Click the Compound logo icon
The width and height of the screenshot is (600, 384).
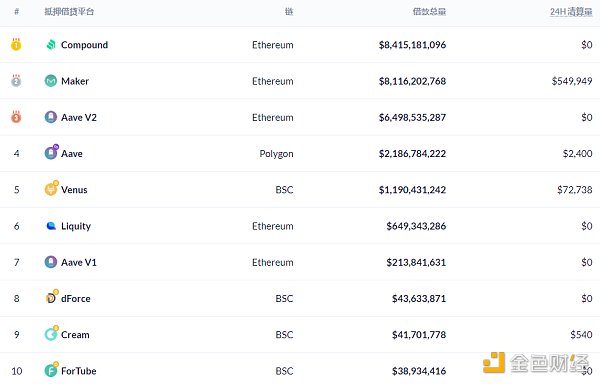click(x=51, y=45)
